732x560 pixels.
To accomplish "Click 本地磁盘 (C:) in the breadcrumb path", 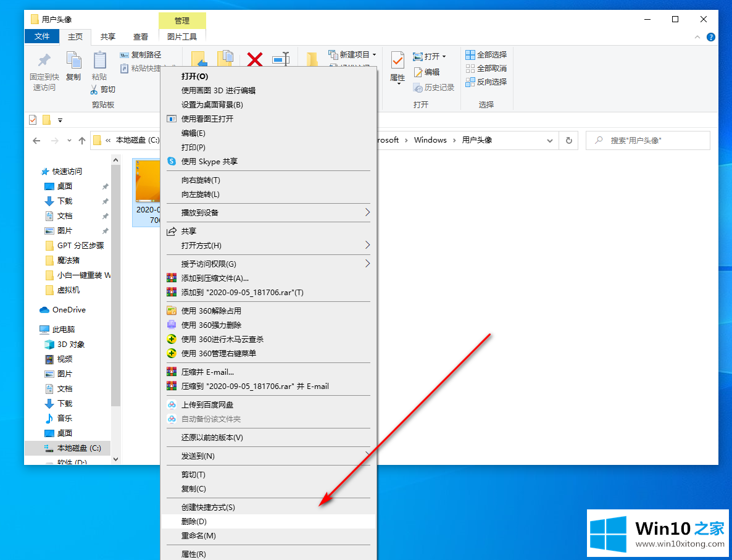I will click(137, 140).
